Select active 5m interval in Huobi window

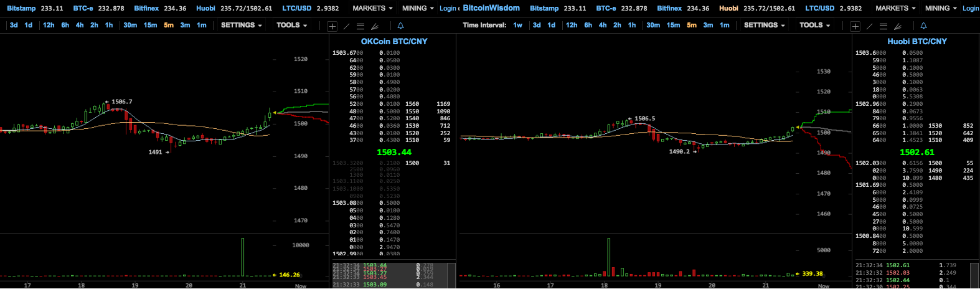point(692,25)
